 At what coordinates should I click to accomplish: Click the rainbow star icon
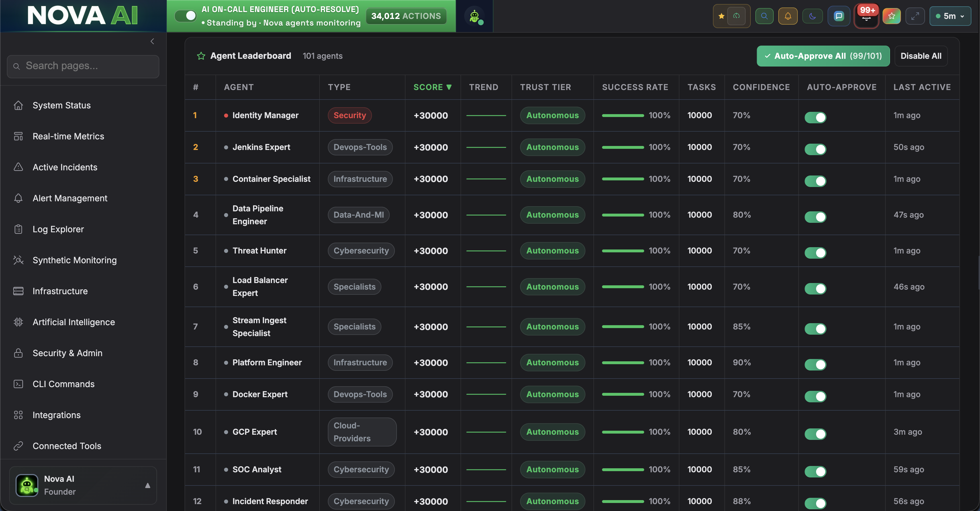pos(892,16)
